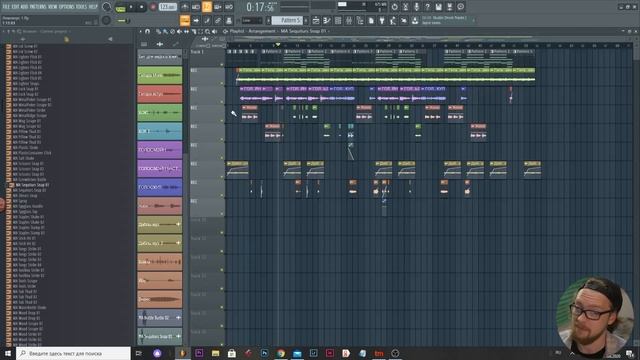Open the tempo tapper runner icon
The image size is (640, 360).
[x=393, y=20]
